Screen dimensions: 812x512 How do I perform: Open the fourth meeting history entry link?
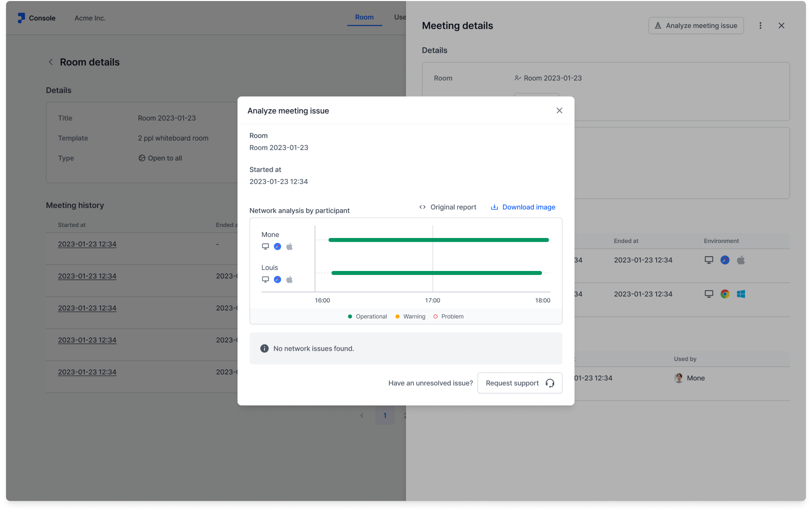coord(87,340)
